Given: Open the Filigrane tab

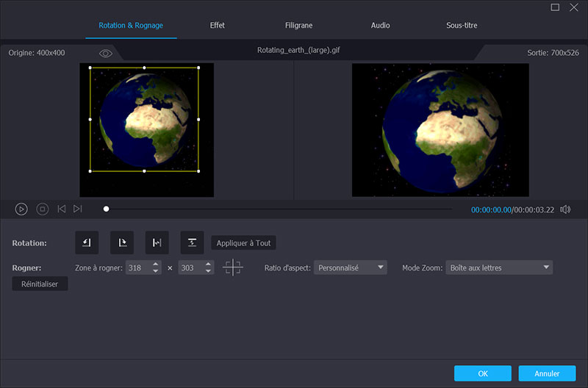Looking at the screenshot, I should click(298, 26).
